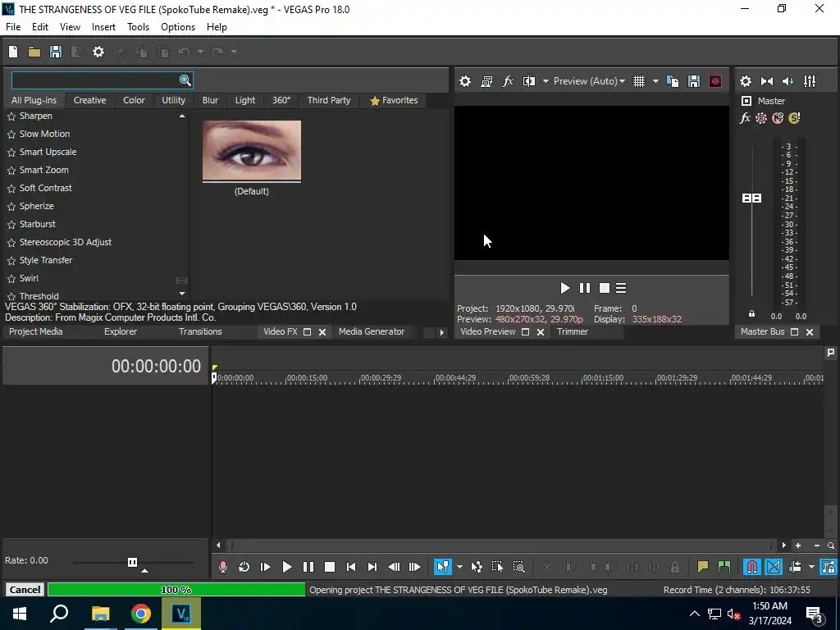Open the Favorites plug-ins tab
The height and width of the screenshot is (630, 840).
394,100
